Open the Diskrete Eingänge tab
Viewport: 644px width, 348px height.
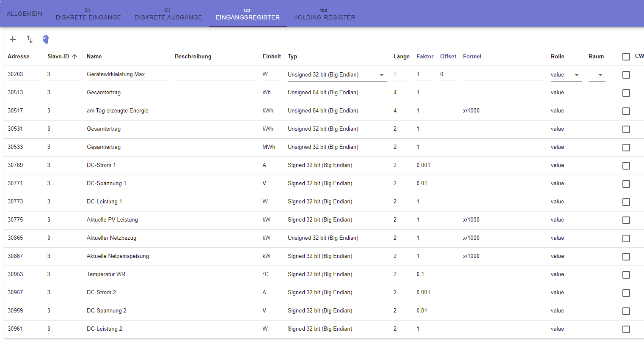pos(88,14)
